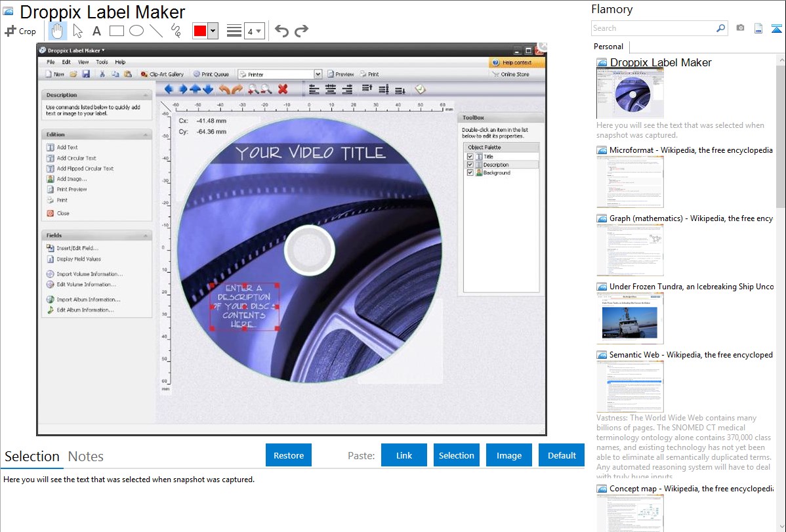Open the View menu in Droppix
786x532 pixels.
pos(83,62)
